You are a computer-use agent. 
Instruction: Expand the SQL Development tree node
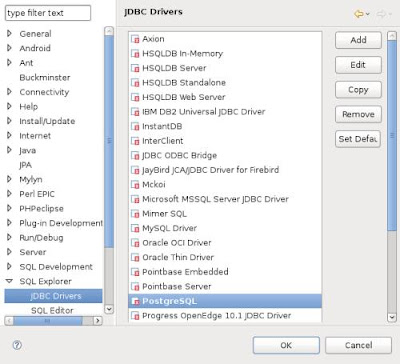tap(9, 266)
